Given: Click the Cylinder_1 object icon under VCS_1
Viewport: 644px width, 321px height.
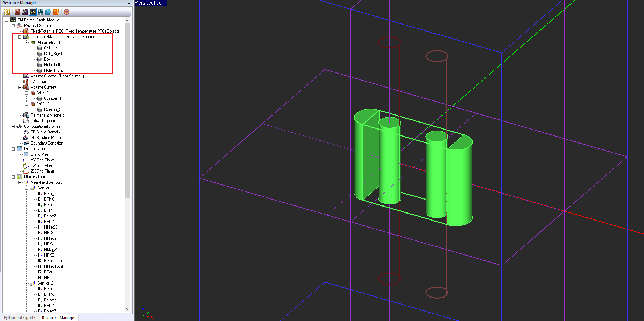Looking at the screenshot, I should 40,98.
